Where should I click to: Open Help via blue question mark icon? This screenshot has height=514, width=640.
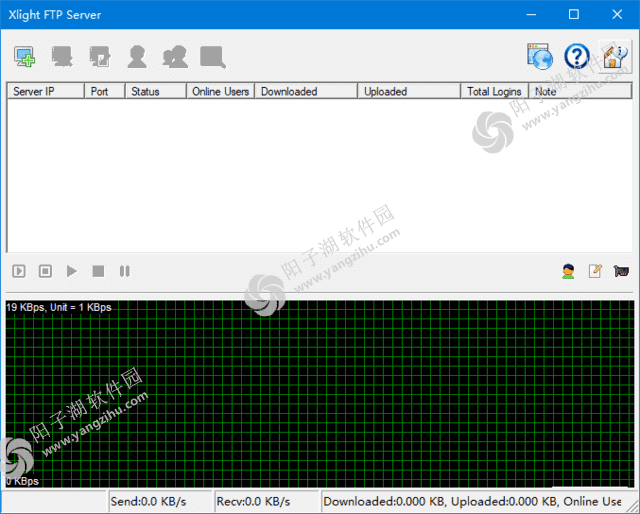[x=577, y=56]
